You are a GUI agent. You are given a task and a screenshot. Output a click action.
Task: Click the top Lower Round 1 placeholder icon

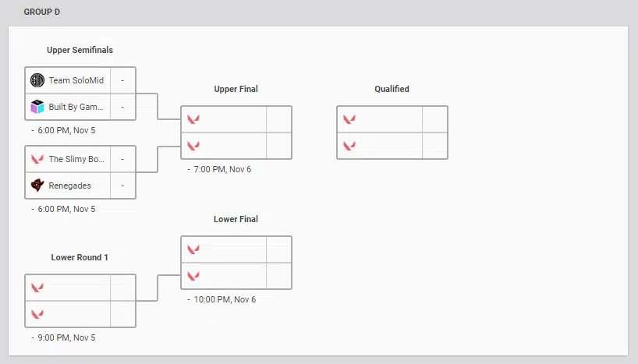(37, 288)
